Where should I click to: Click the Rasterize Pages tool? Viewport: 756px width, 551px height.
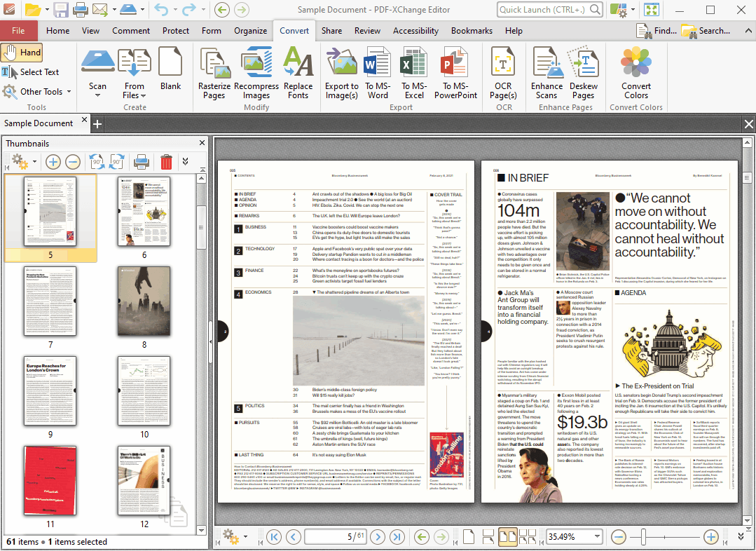point(214,74)
